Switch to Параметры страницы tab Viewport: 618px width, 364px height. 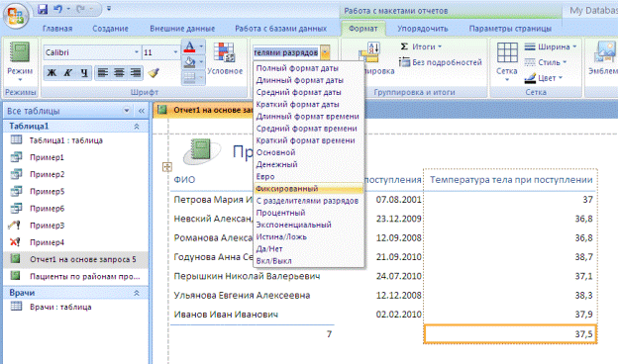tap(510, 29)
